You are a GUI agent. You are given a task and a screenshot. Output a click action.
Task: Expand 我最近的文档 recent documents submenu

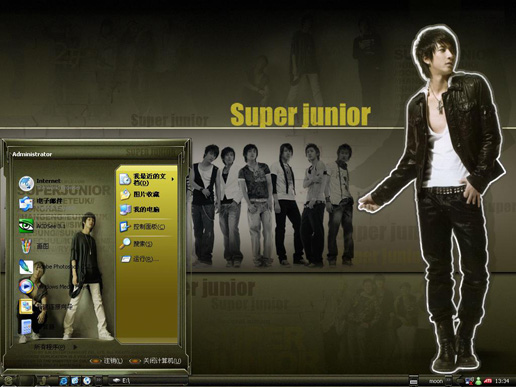coord(147,179)
